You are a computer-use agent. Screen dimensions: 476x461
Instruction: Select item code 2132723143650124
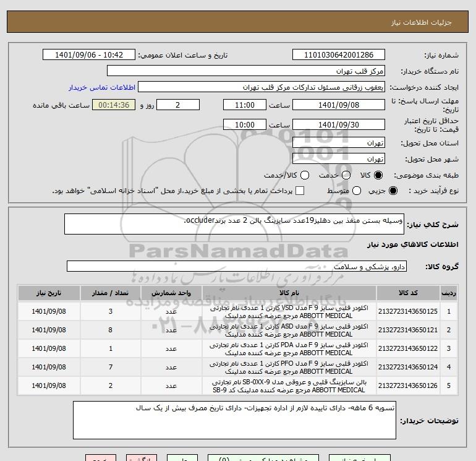[x=408, y=367]
